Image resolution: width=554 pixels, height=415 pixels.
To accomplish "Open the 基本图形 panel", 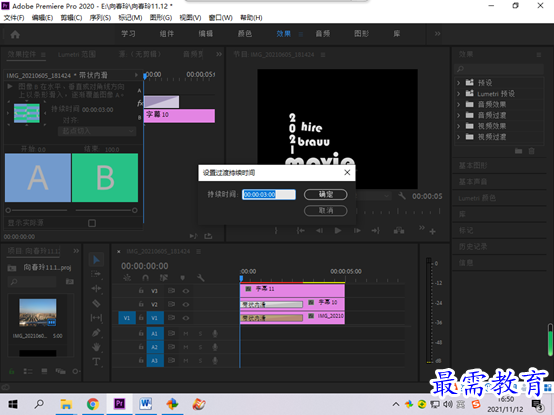I will coord(473,166).
